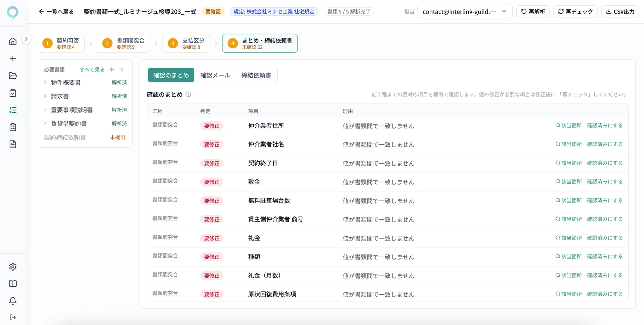This screenshot has width=644, height=325.
Task: Click help icon next to 確認のまとめ heading
Action: pyautogui.click(x=188, y=94)
